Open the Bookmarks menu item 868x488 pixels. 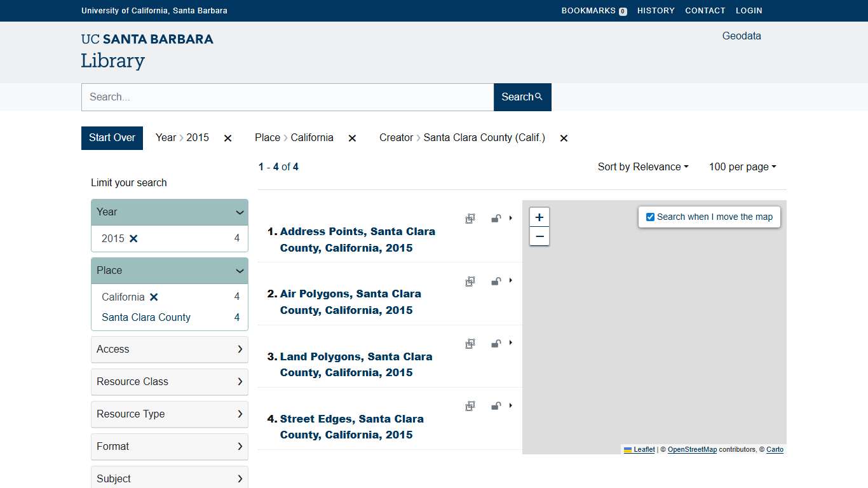point(593,11)
